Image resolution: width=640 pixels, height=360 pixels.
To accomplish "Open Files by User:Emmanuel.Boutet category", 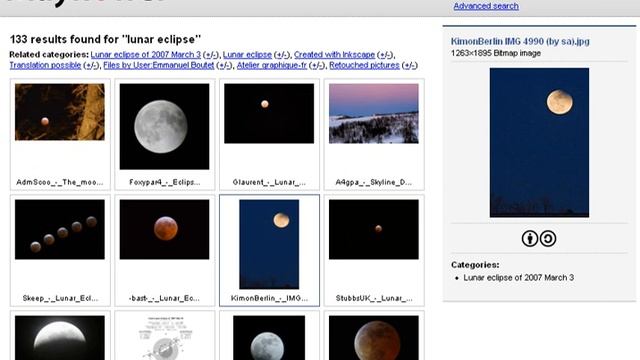I will (x=159, y=65).
